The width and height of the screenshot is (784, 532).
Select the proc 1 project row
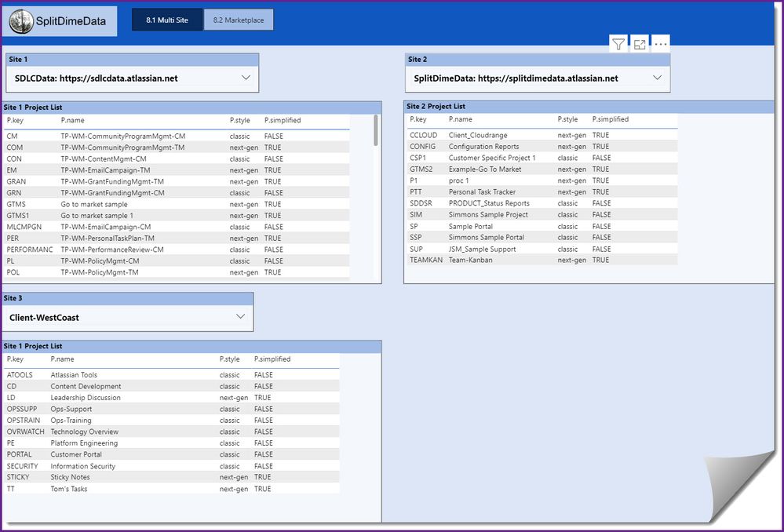pos(542,180)
